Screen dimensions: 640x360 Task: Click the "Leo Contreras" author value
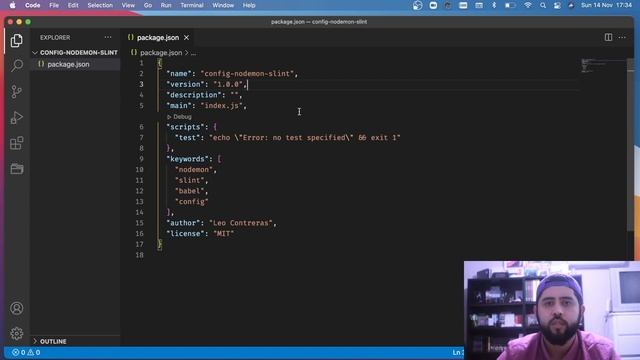(241, 223)
